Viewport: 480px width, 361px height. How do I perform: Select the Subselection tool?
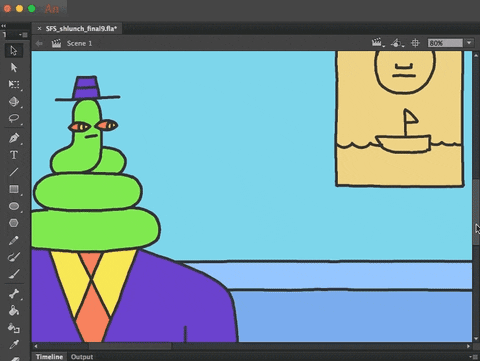[14, 68]
